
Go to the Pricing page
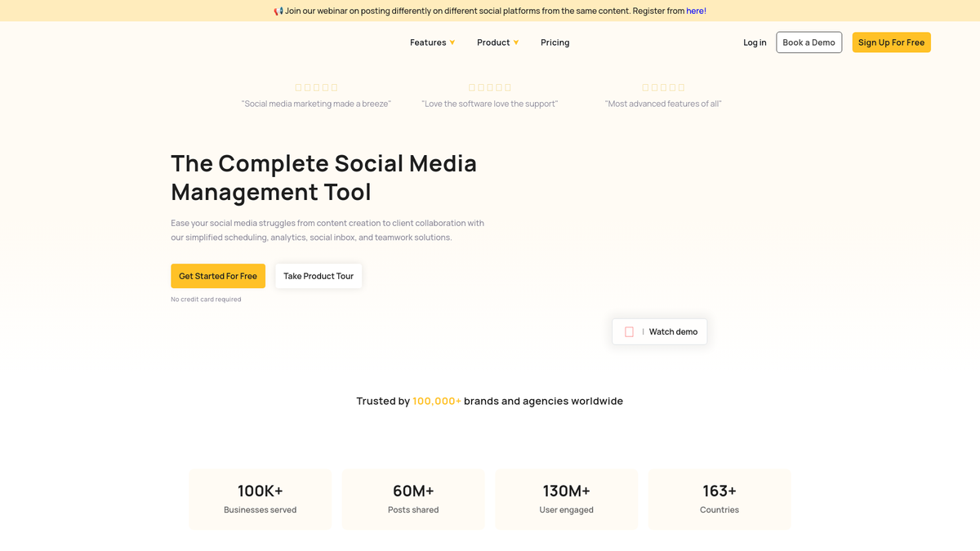click(x=555, y=42)
